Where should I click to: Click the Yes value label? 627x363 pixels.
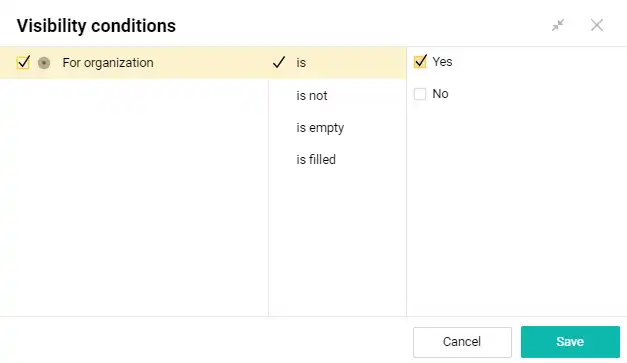(x=442, y=62)
